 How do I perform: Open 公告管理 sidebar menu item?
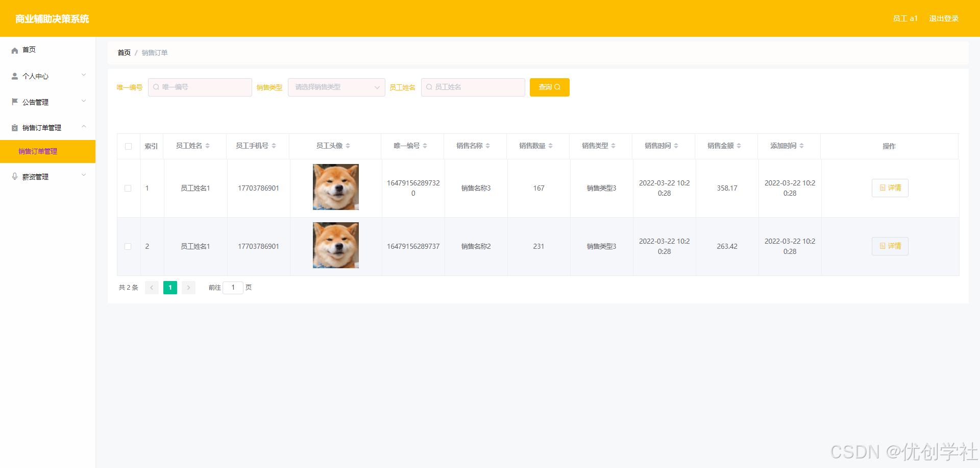coord(47,102)
